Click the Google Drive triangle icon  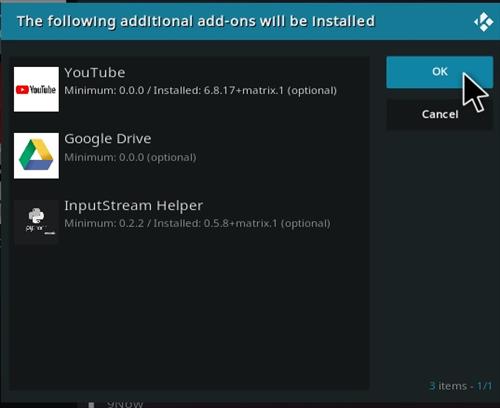[36, 156]
